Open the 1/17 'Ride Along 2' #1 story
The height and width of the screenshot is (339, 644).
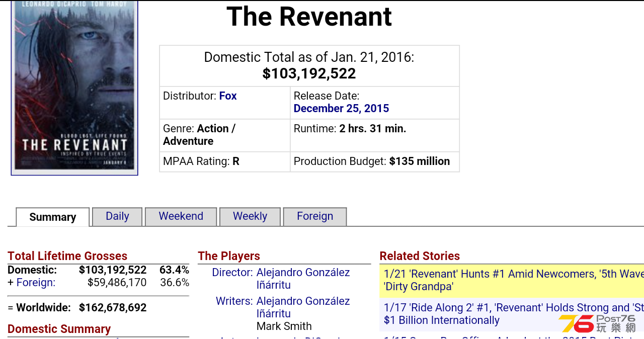514,314
